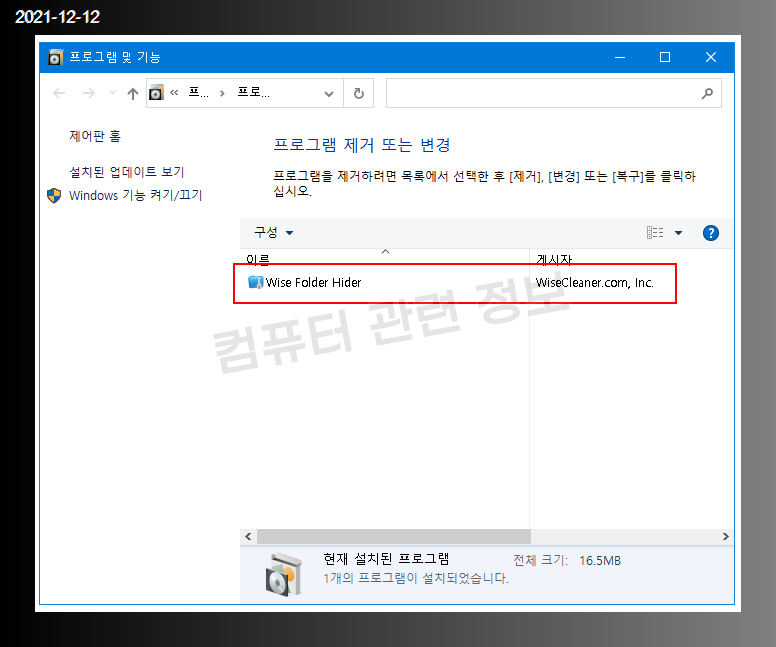Click the horizontal scrollbar thumb

point(394,537)
